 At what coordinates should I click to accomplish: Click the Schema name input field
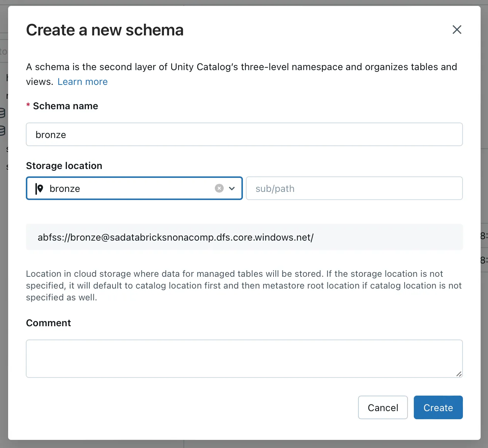click(244, 135)
